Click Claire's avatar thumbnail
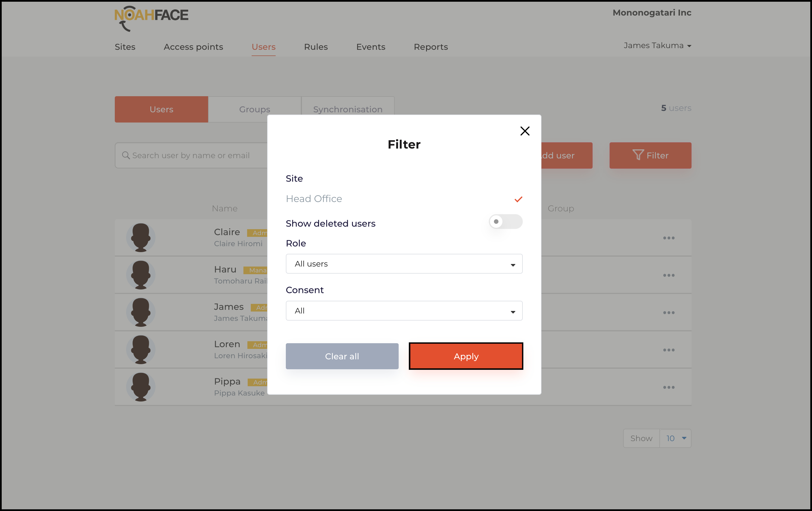This screenshot has height=511, width=812. [141, 238]
